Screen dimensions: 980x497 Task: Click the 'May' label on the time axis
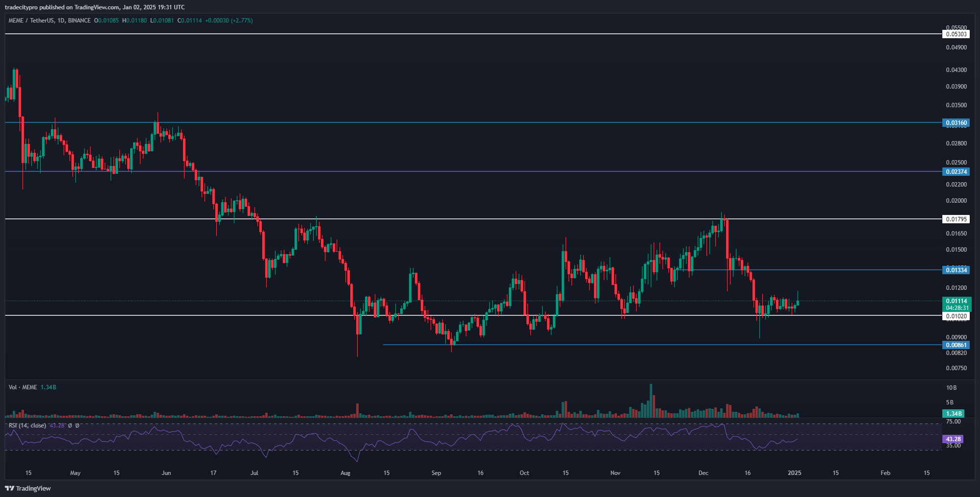coord(75,473)
